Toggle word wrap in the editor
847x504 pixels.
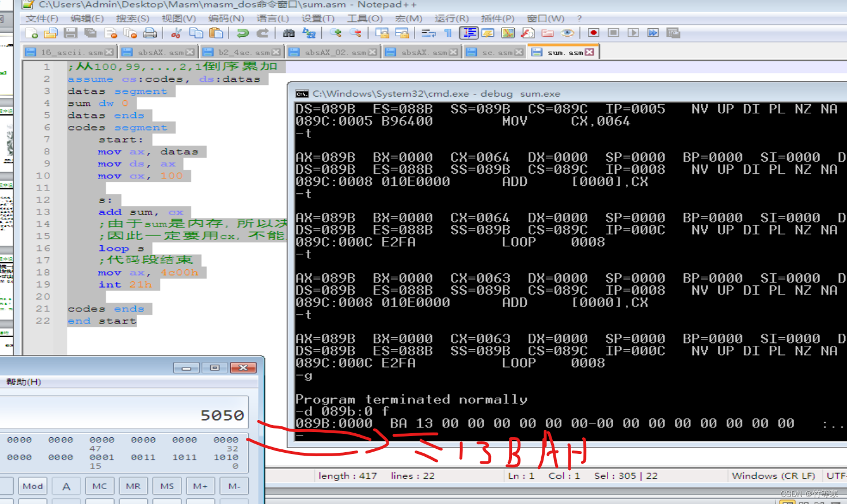pyautogui.click(x=428, y=33)
